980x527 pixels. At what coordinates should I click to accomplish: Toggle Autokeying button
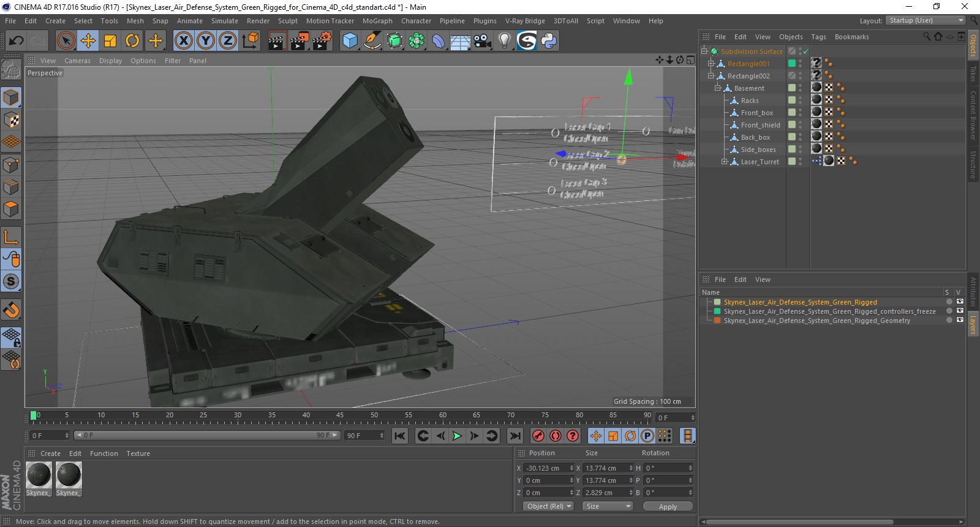coord(556,436)
